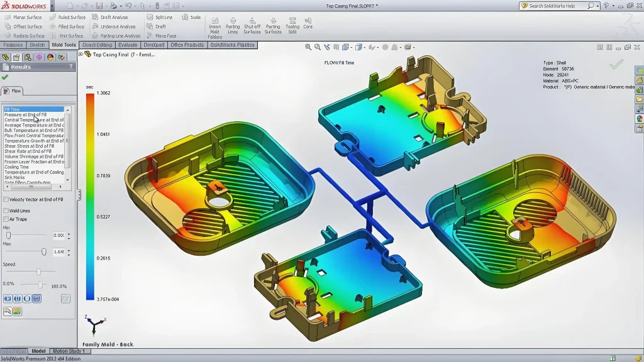Viewport: 644px width, 362px height.
Task: Click Insert Mold Folders
Action: tap(215, 28)
